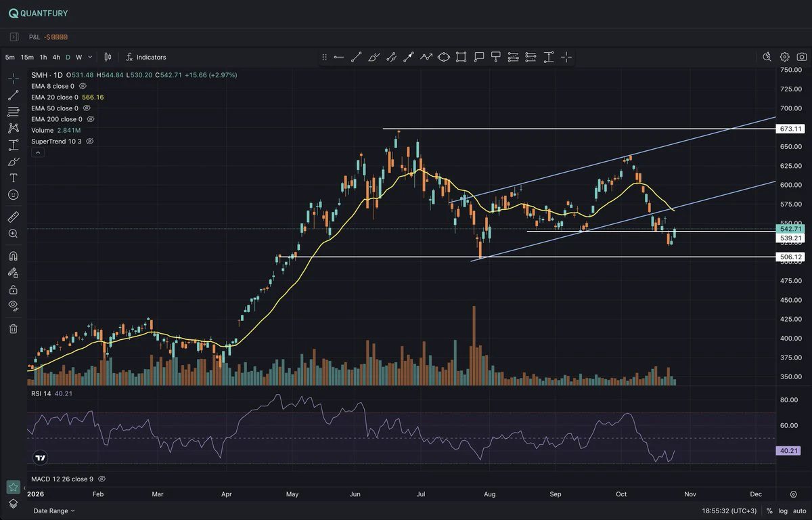812x520 pixels.
Task: Open the candlestick chart style selector
Action: coord(107,57)
